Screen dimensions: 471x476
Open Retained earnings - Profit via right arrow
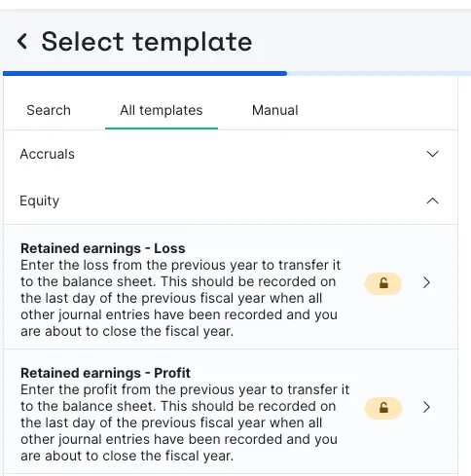426,407
